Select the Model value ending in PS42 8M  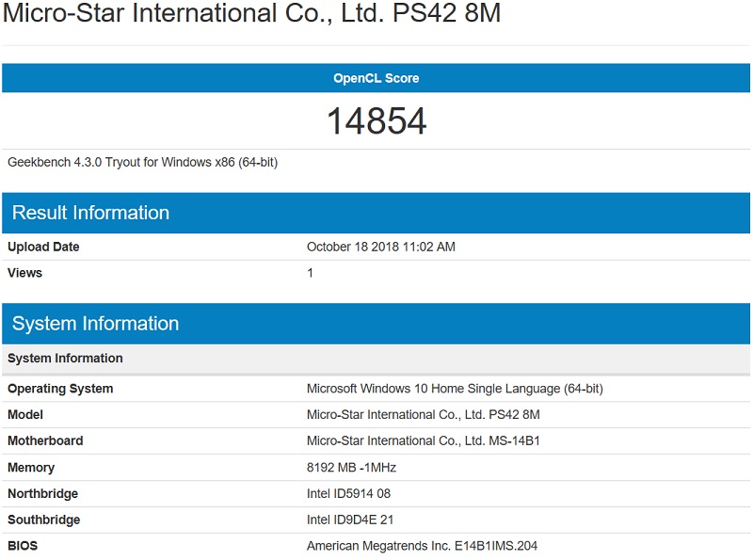(x=423, y=414)
